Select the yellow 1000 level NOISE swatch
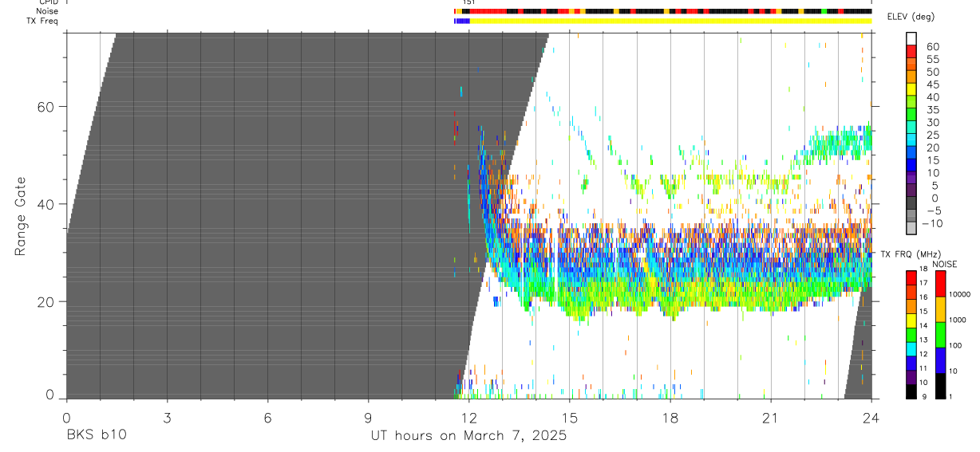Image resolution: width=980 pixels, height=452 pixels. click(x=940, y=309)
